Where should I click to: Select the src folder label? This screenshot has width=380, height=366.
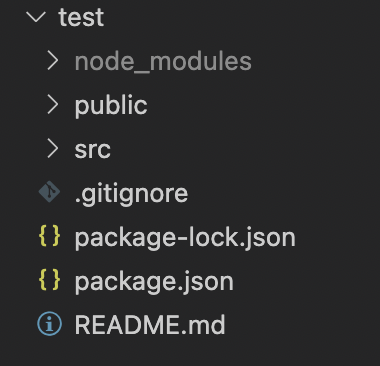pos(92,150)
